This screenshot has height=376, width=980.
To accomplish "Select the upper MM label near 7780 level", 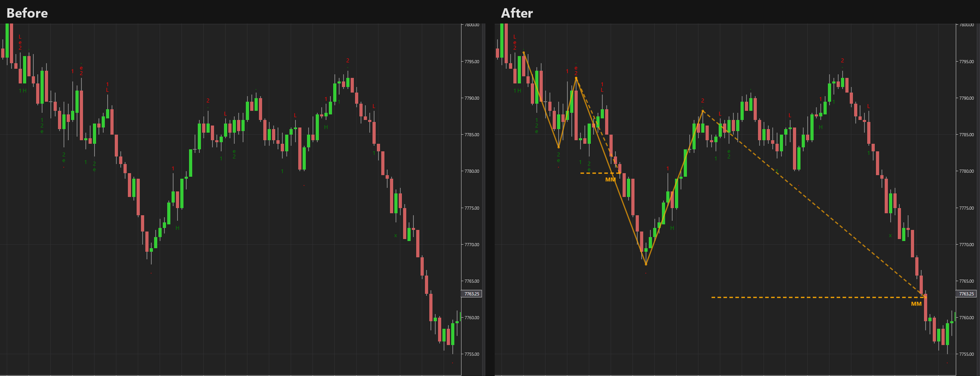I will (610, 180).
